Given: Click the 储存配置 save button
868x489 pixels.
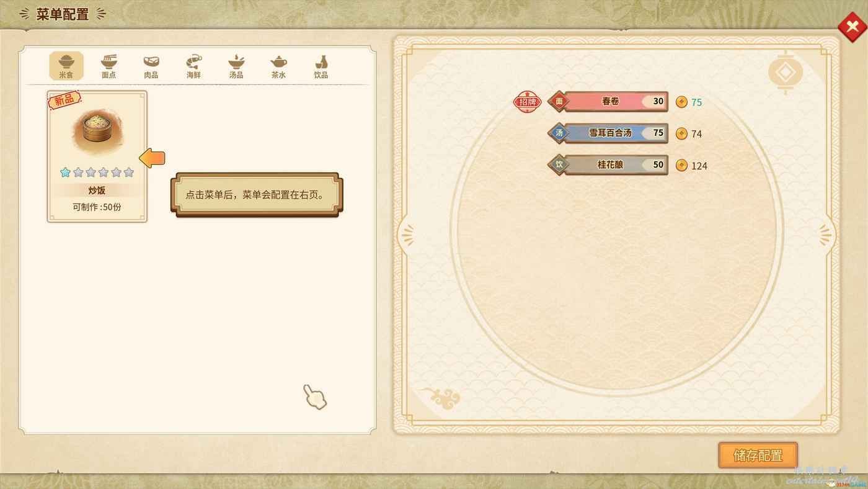Looking at the screenshot, I should coord(758,455).
